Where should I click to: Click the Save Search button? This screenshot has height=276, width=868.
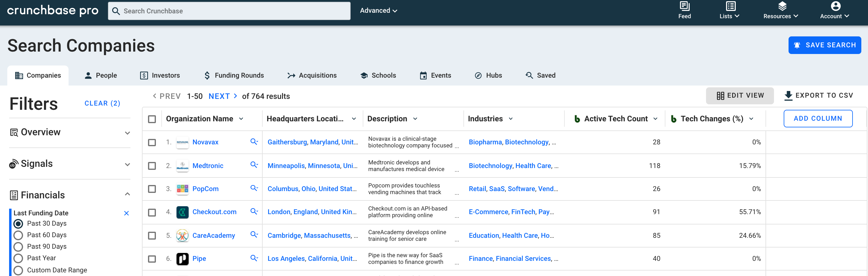click(x=824, y=45)
